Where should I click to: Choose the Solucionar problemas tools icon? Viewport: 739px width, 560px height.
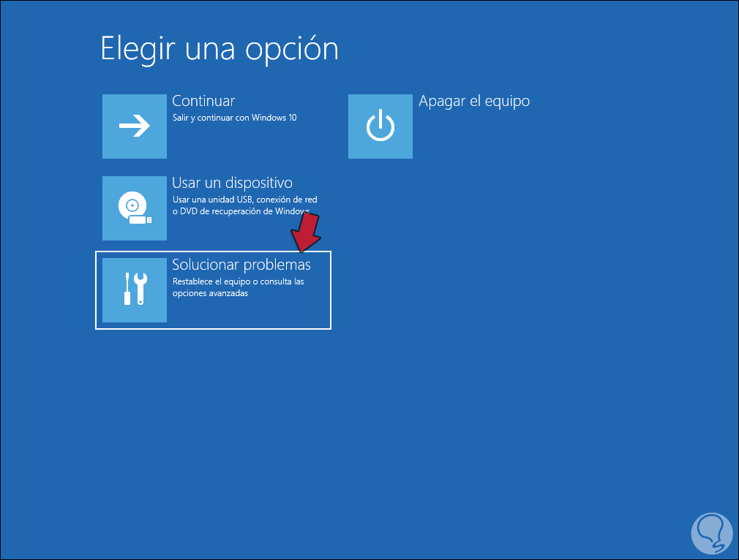pyautogui.click(x=135, y=290)
